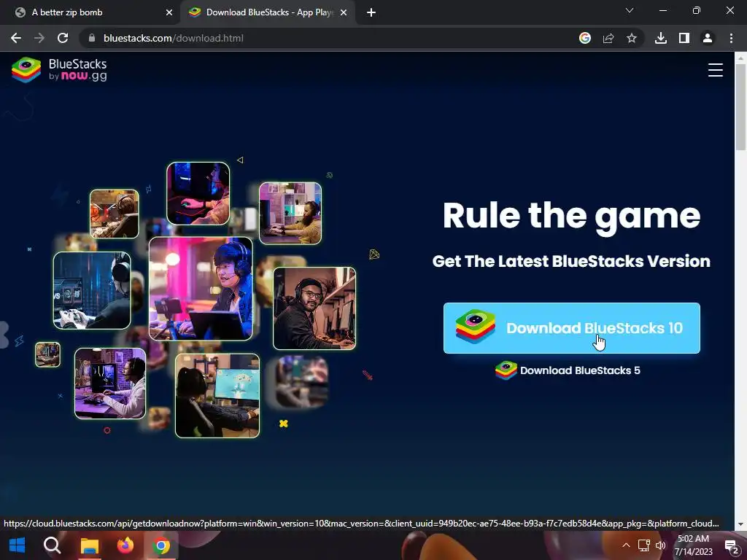
Task: Open clock showing 5:02 AM
Action: [693, 545]
